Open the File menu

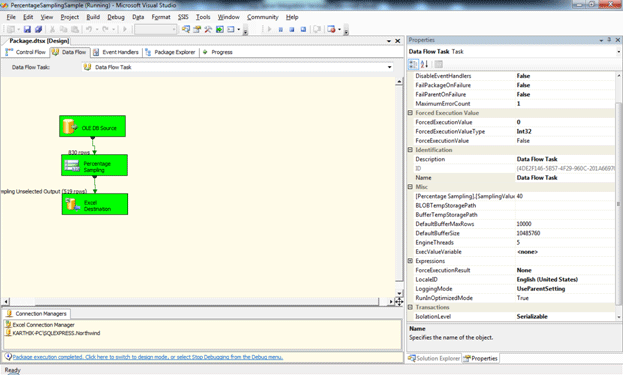[x=11, y=17]
